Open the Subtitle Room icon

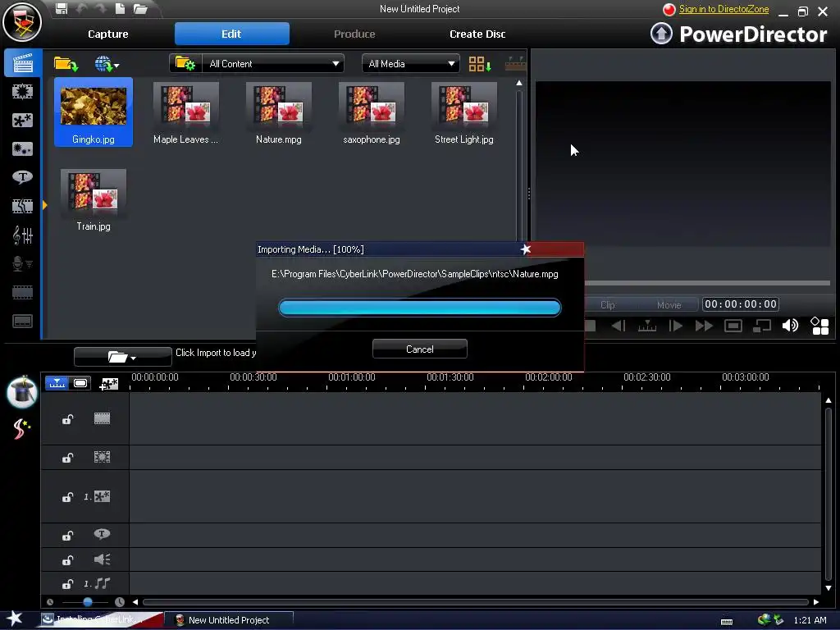(22, 322)
